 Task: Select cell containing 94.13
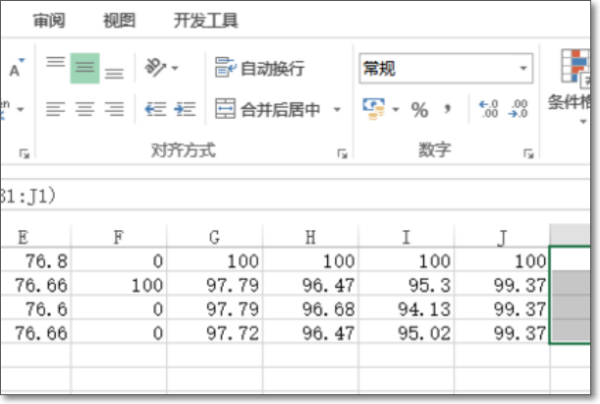(x=406, y=308)
